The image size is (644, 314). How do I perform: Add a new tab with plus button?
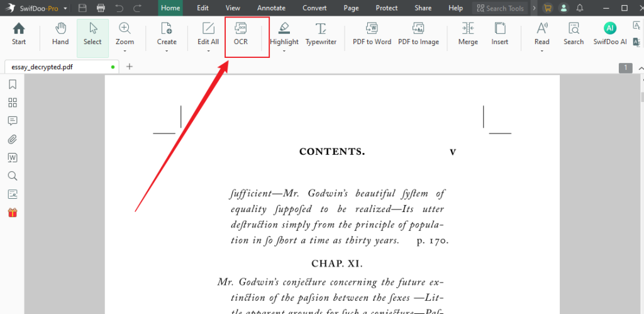[x=130, y=67]
